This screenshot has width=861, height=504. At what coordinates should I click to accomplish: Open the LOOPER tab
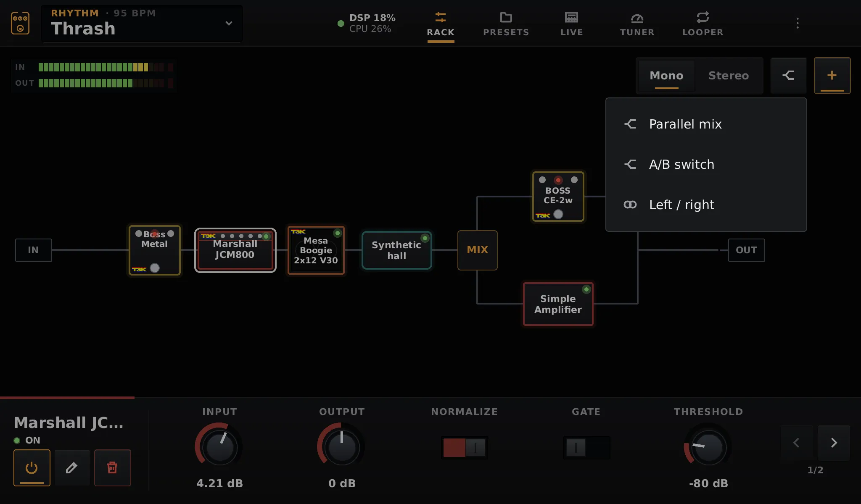[703, 24]
